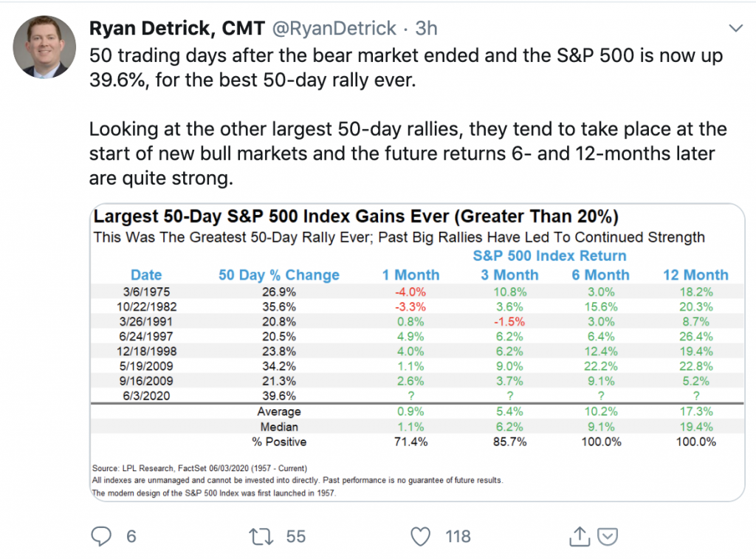The height and width of the screenshot is (559, 756).
Task: Retweet this post using the retweet icon
Action: [262, 536]
